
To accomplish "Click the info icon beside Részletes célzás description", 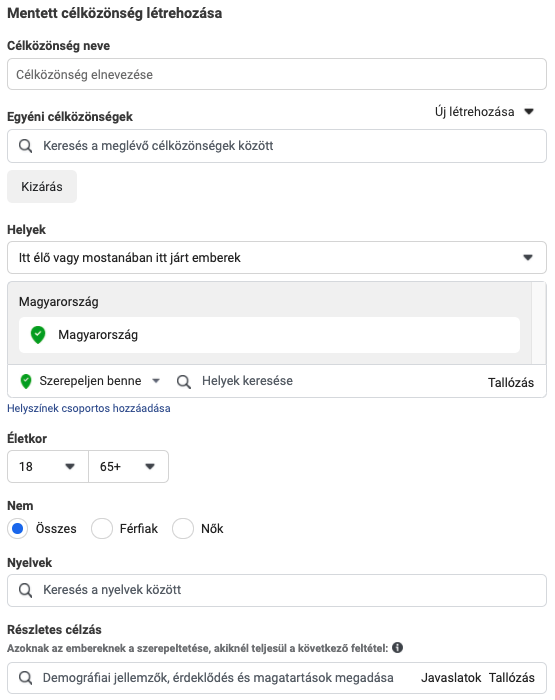I will [397, 648].
